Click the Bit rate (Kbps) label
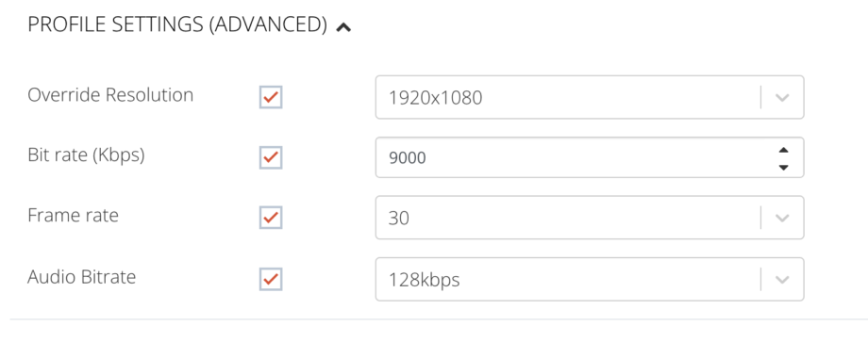This screenshot has height=342, width=868. click(86, 155)
